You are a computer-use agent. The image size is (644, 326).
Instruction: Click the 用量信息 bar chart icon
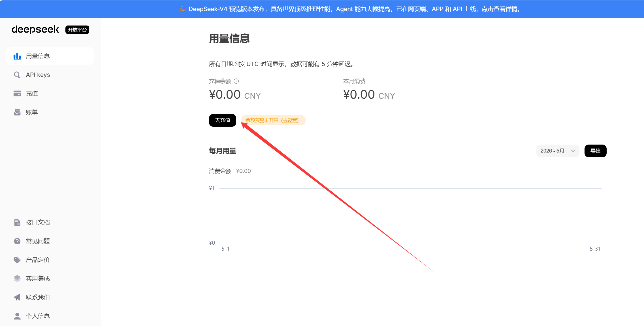point(17,56)
